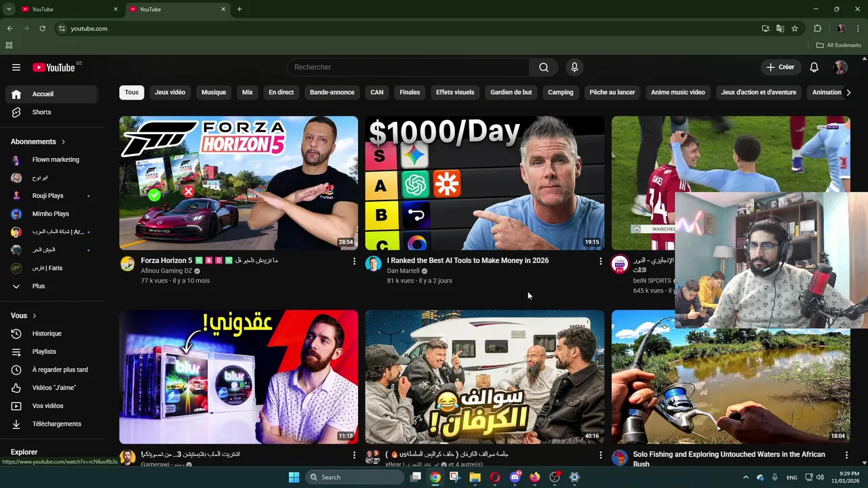Open Solo Fishing video thumbnail

[x=731, y=377]
